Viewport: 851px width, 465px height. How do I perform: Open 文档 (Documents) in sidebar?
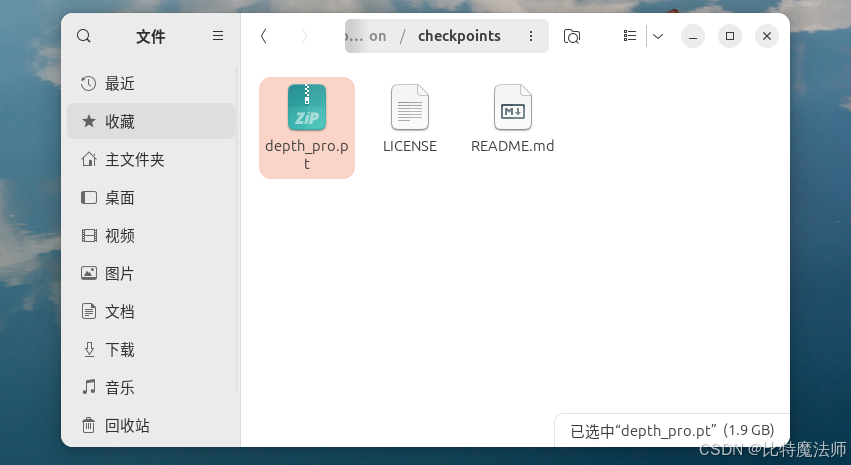pos(151,311)
